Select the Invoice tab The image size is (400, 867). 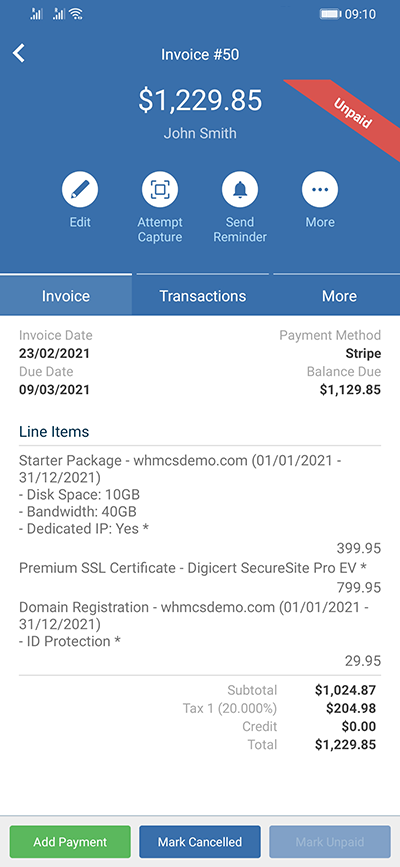coord(66,295)
